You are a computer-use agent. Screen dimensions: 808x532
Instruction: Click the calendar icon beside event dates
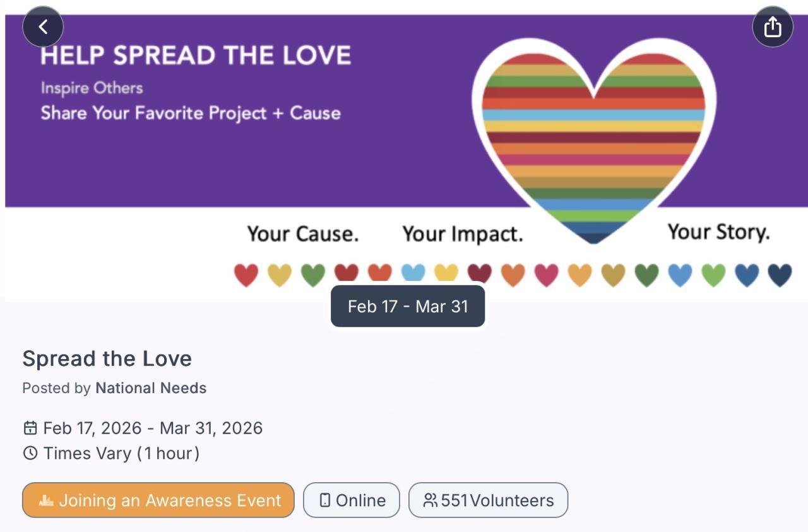(30, 429)
